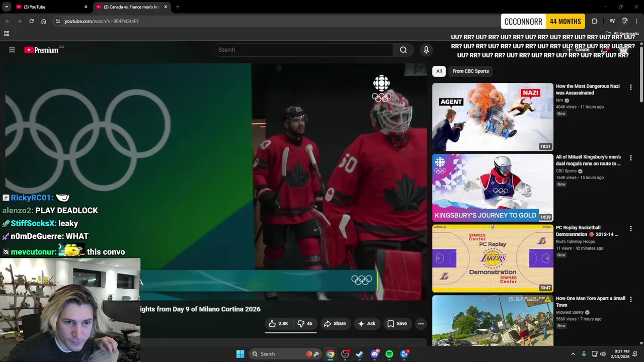644x362 pixels.
Task: Select the All filter chip
Action: pos(439,71)
